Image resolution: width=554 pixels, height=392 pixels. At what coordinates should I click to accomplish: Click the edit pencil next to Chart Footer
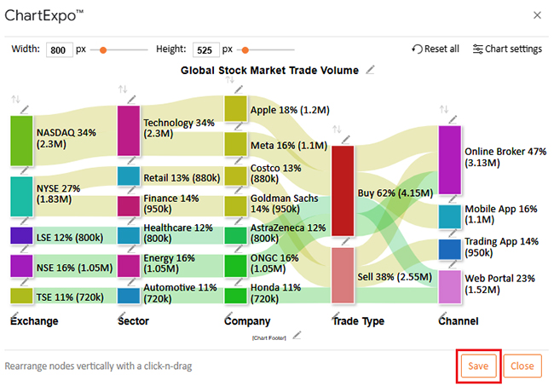pyautogui.click(x=296, y=336)
